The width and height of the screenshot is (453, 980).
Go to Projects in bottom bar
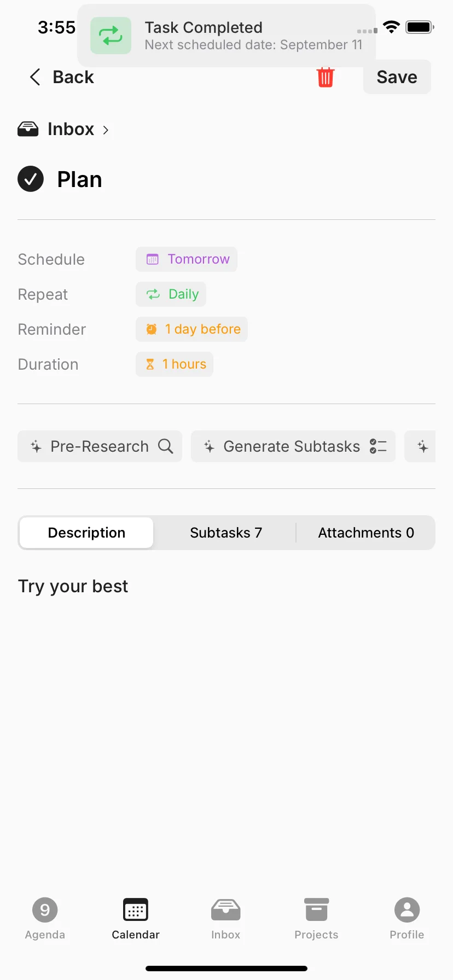click(x=316, y=910)
